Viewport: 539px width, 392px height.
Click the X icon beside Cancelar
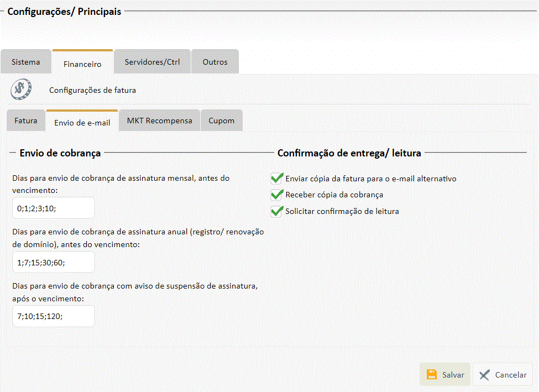tap(484, 375)
